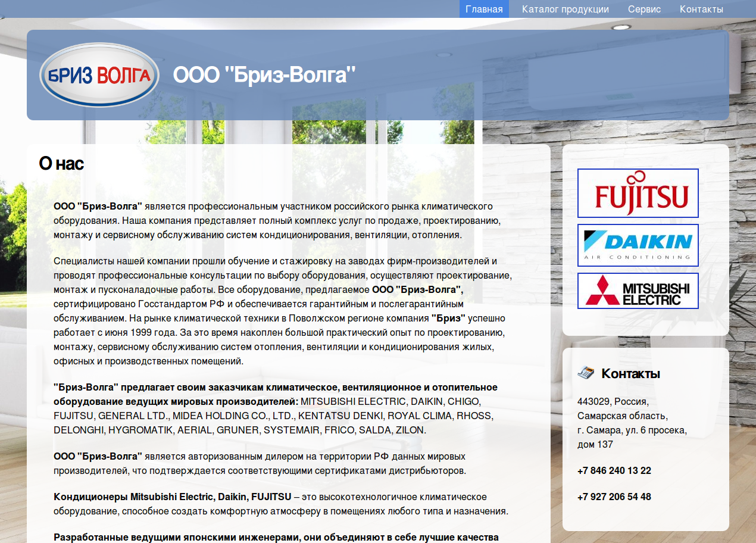Open the Daikin Air Conditioning logo
This screenshot has width=756, height=543.
[x=638, y=245]
